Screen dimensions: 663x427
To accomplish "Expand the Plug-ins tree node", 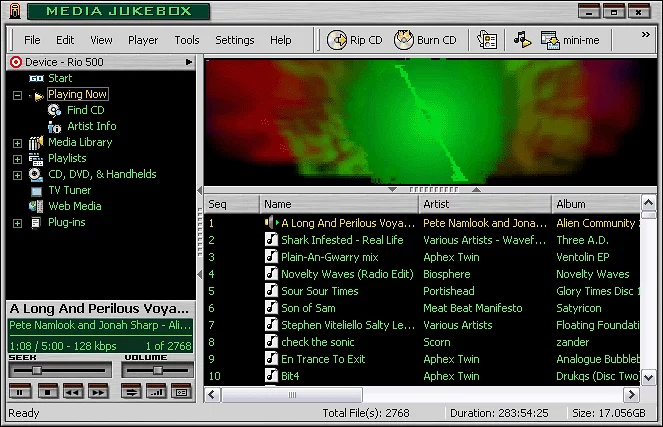I will [x=17, y=223].
